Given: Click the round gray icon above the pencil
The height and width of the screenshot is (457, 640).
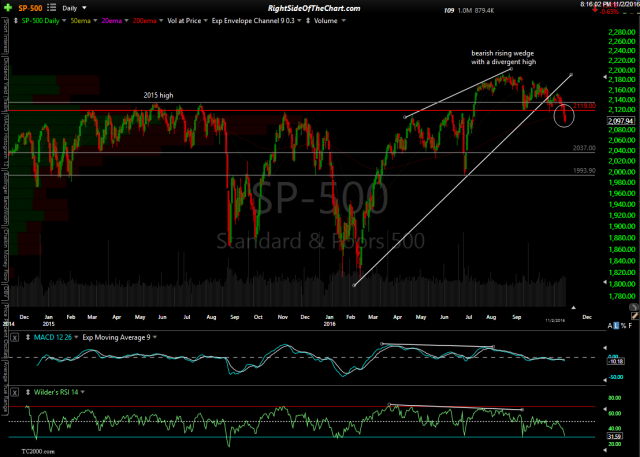Looking at the screenshot, I should 634,307.
